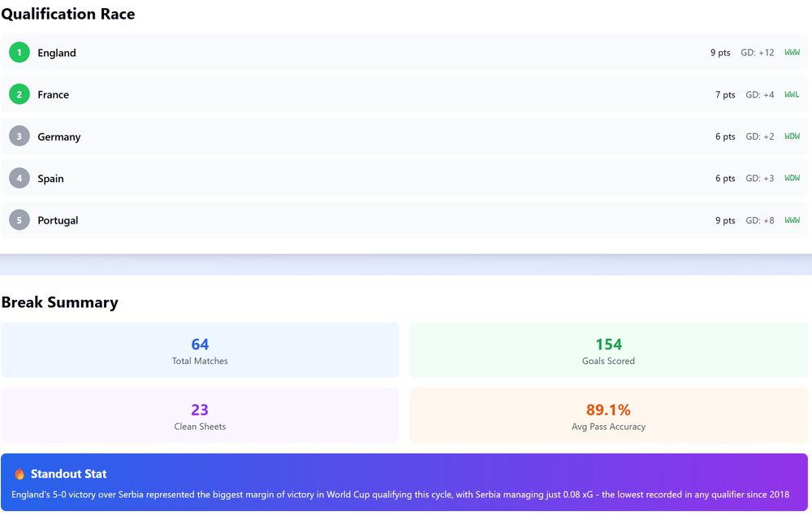Viewport: 812px width, 516px height.
Task: Click England's 9 pts value
Action: 720,52
